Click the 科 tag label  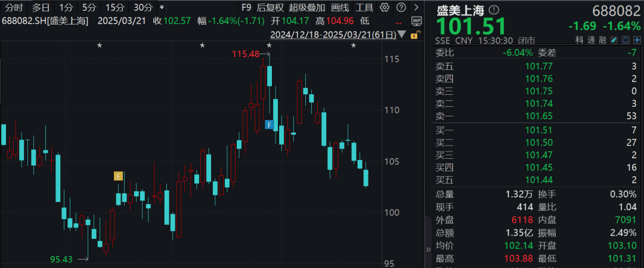click(579, 40)
